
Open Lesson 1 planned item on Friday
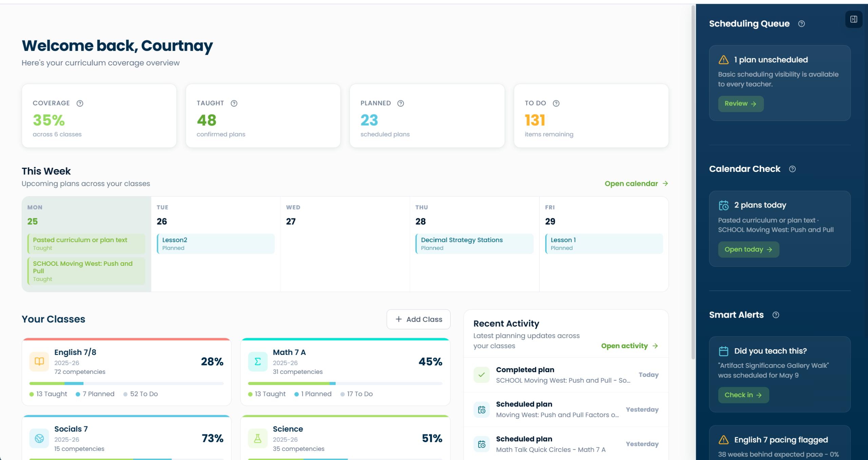coord(604,244)
